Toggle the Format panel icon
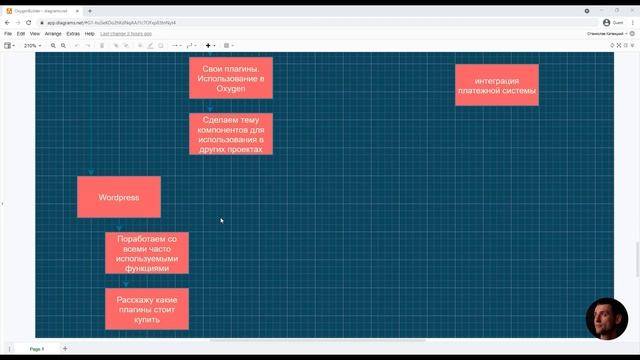This screenshot has width=640, height=360. [626, 46]
